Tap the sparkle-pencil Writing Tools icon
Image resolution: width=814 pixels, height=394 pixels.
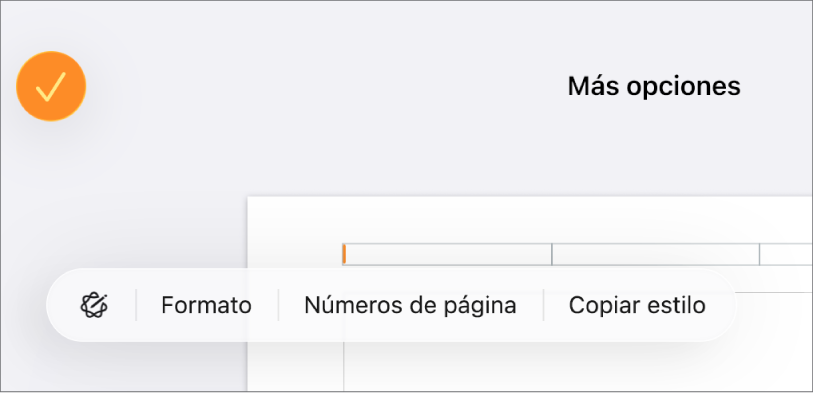click(x=94, y=305)
